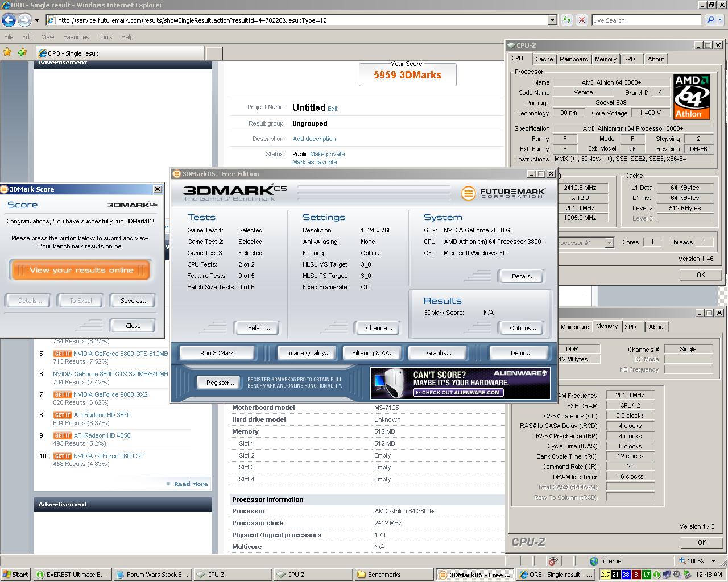Click the Live Search magnifier icon
This screenshot has height=582, width=728.
pyautogui.click(x=710, y=20)
